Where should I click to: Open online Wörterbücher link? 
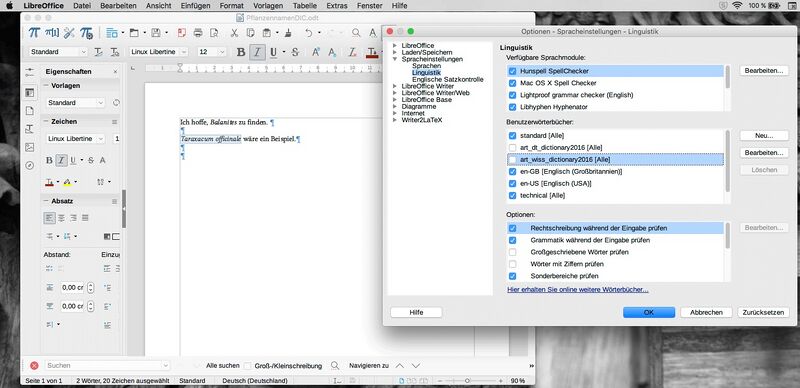[578, 289]
